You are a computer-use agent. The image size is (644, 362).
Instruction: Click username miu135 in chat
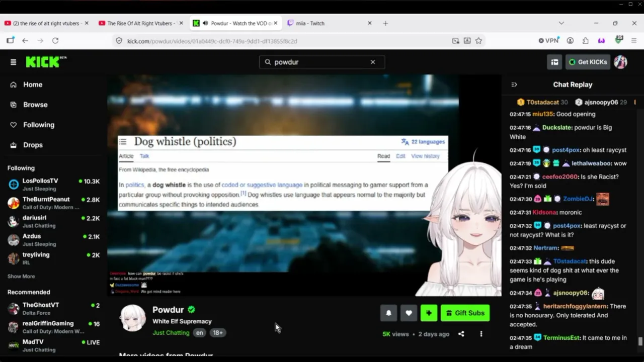543,114
